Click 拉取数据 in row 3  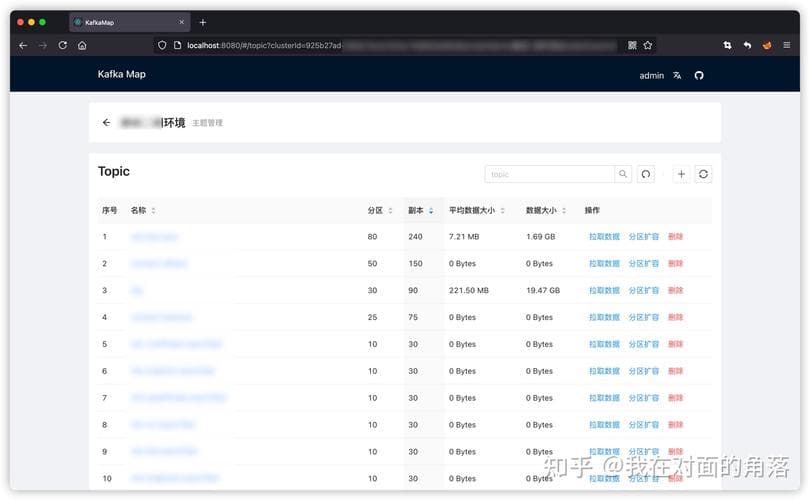pyautogui.click(x=604, y=290)
